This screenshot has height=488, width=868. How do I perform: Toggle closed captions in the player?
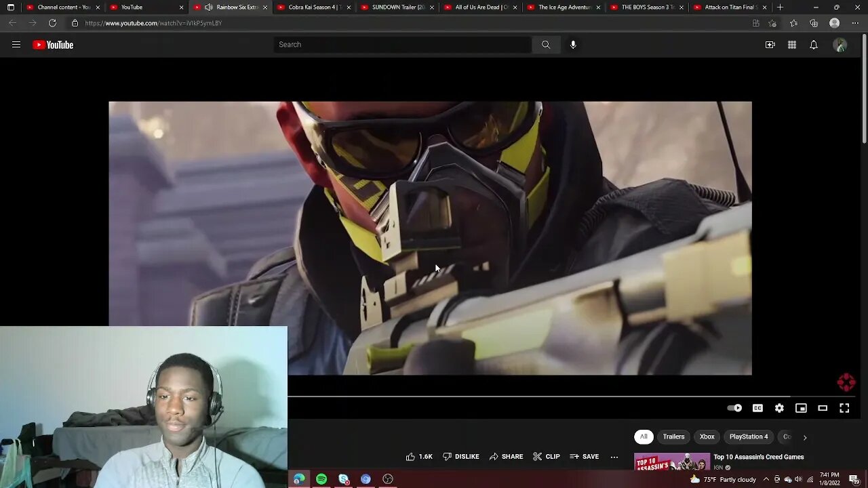coord(757,408)
